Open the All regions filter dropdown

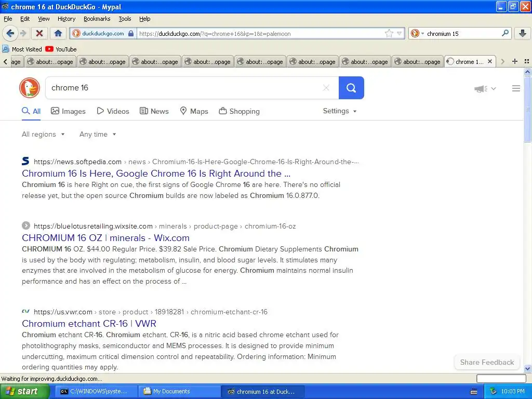pyautogui.click(x=43, y=134)
